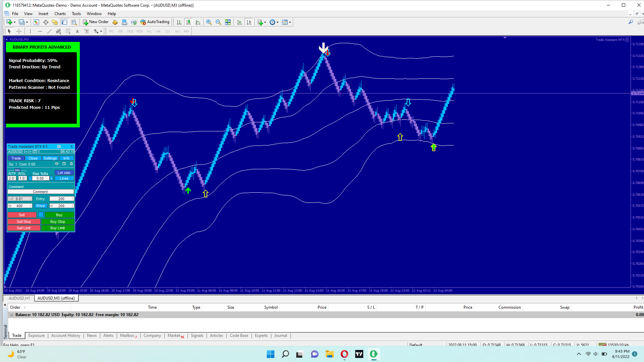Toggle the eye visibility icon in Trade Assistant
The width and height of the screenshot is (644, 362).
click(57, 164)
